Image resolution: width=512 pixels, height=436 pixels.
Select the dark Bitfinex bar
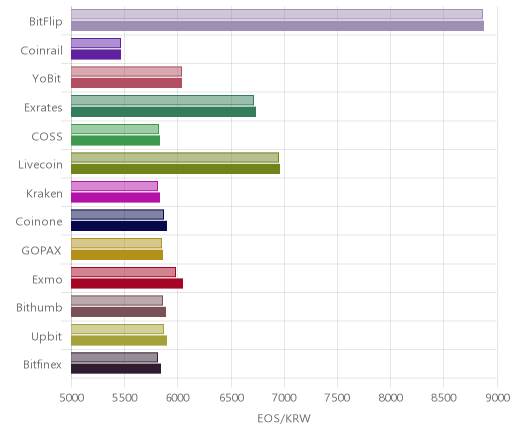tap(116, 369)
